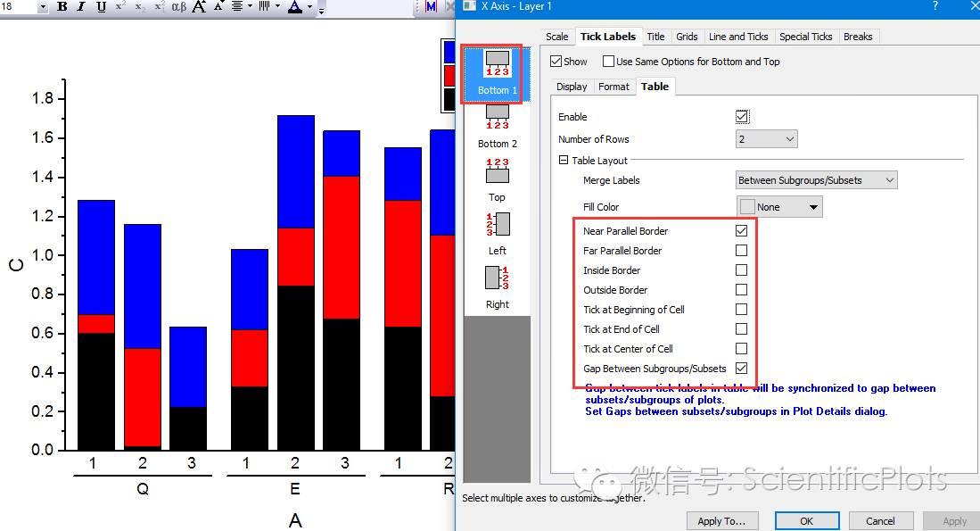Viewport: 980px width, 531px height.
Task: Check Use Same Options for Bottom and Top
Action: click(x=608, y=62)
